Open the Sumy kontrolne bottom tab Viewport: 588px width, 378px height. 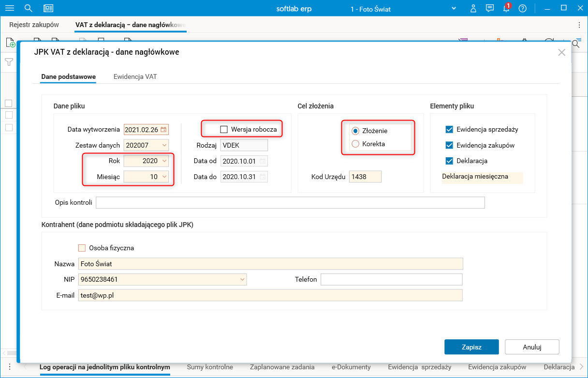pos(210,367)
